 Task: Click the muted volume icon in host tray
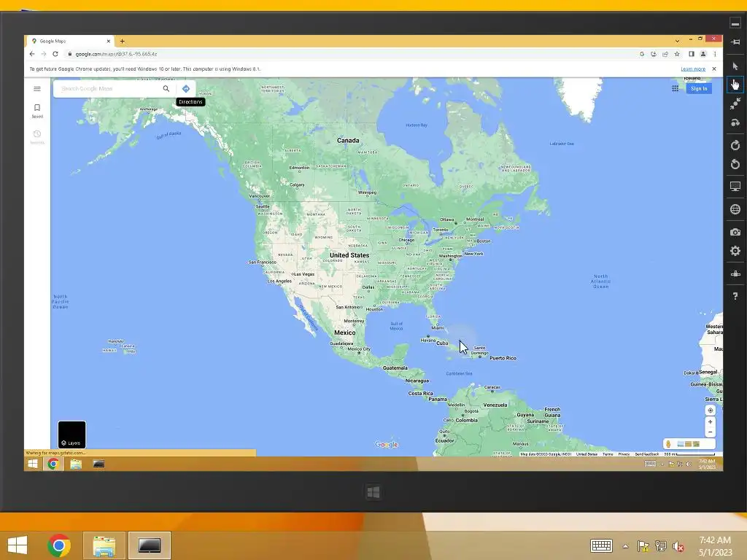click(x=678, y=545)
